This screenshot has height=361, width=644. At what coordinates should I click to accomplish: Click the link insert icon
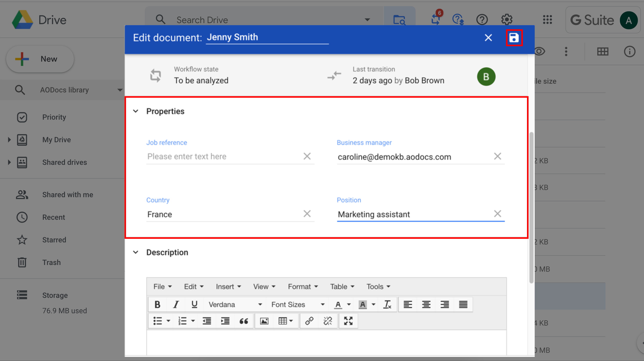point(310,321)
